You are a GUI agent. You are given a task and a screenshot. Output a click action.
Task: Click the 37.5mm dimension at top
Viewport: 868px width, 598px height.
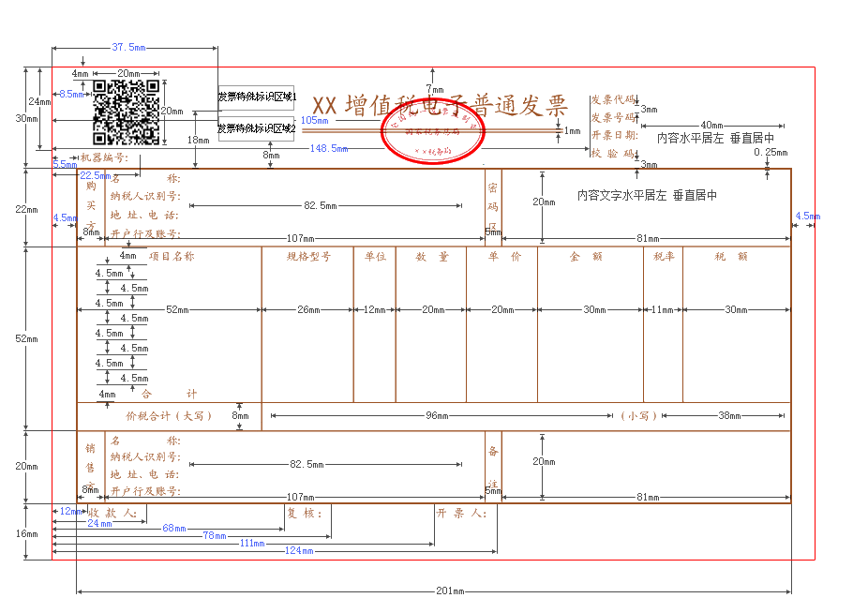(128, 48)
